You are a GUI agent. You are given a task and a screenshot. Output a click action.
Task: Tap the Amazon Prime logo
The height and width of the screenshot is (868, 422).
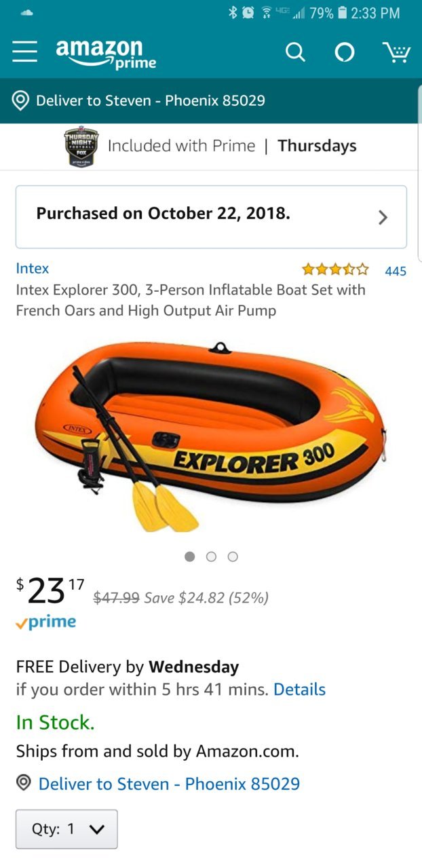(107, 54)
